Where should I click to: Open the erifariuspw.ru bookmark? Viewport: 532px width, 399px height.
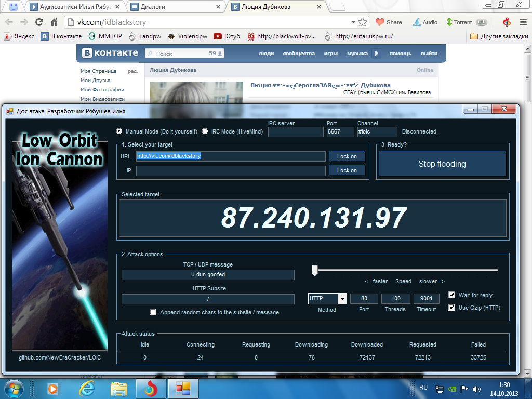pyautogui.click(x=358, y=36)
